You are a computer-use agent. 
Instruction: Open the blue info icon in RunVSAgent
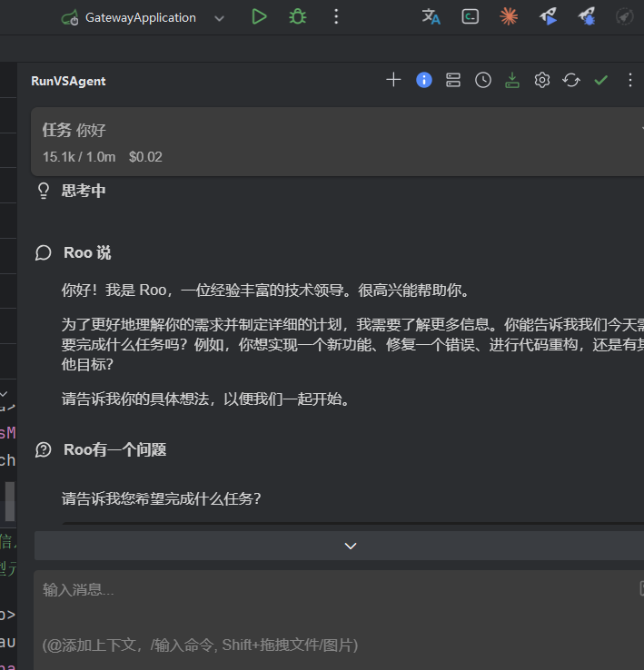(x=424, y=80)
